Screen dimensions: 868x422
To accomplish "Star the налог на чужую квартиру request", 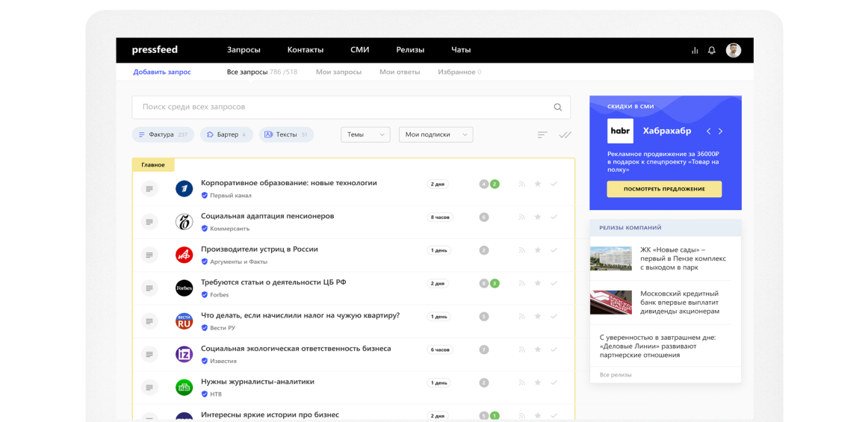I will point(538,317).
